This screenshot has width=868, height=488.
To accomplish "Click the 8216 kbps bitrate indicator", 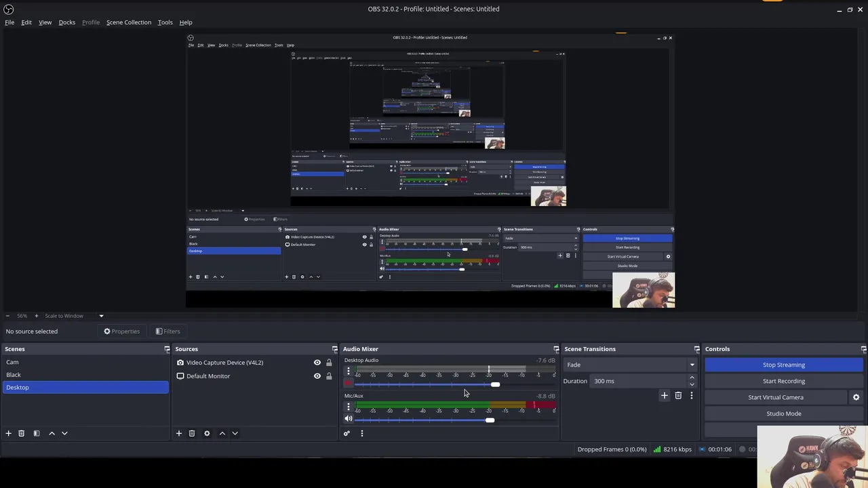I will coord(673,449).
